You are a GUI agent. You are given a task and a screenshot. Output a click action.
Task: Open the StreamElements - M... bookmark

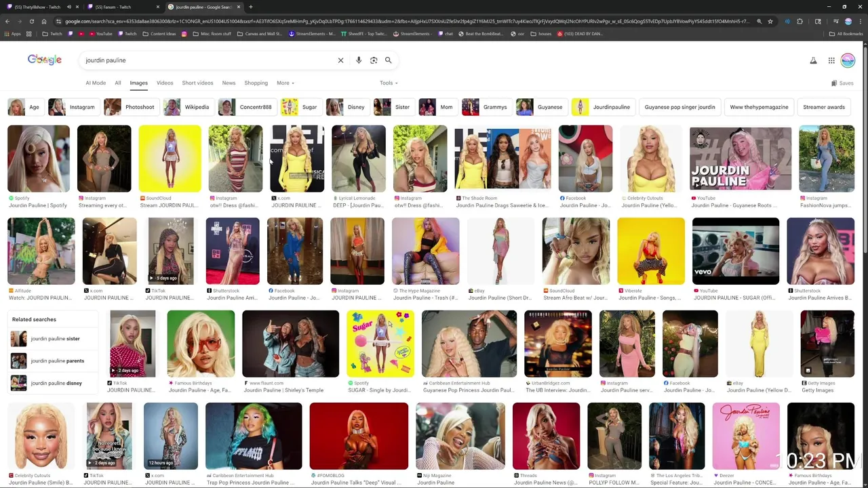[313, 34]
